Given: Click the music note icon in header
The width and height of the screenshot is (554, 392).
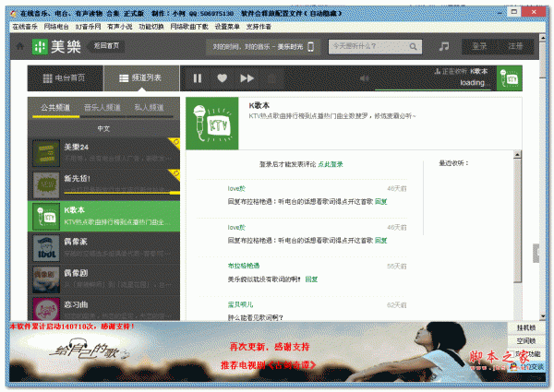Looking at the screenshot, I should point(444,46).
